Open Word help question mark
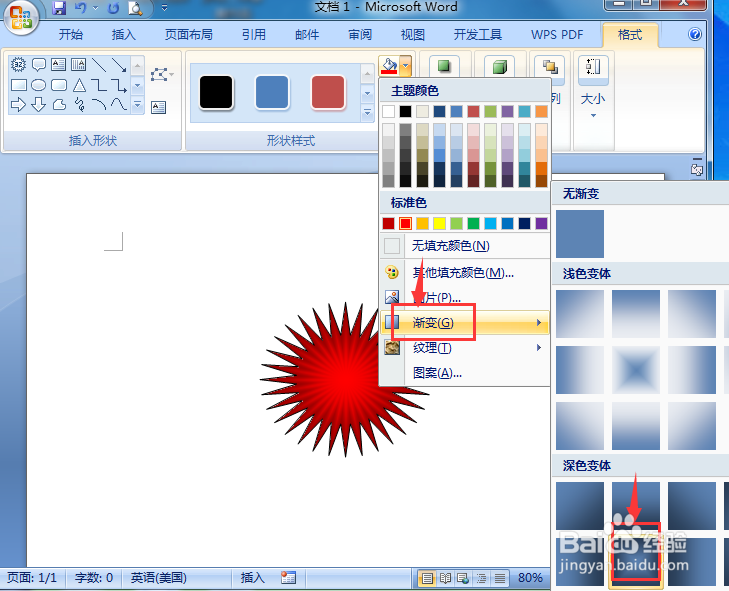This screenshot has height=591, width=729. point(695,34)
